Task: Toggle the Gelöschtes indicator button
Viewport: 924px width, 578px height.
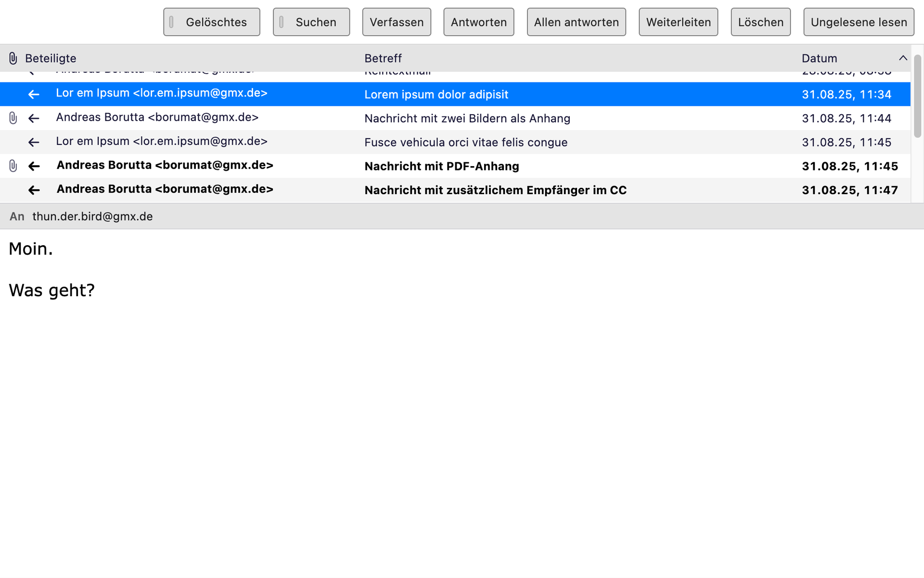Action: (x=212, y=22)
